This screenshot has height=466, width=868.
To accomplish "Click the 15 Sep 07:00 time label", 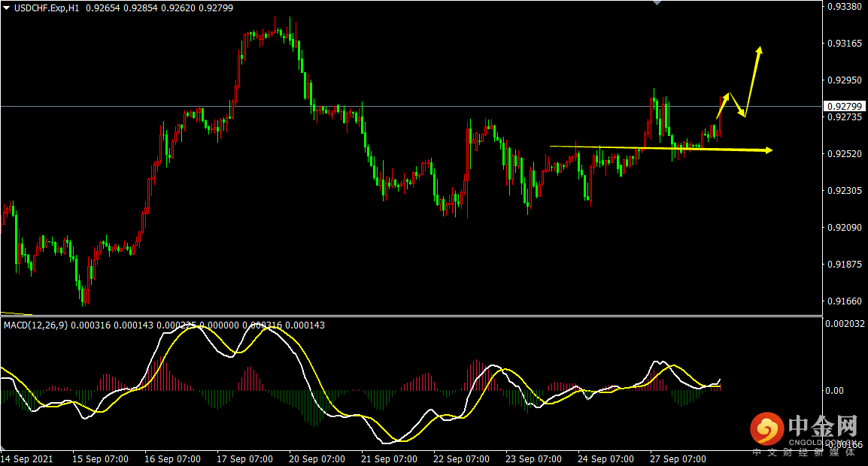I will pos(100,458).
